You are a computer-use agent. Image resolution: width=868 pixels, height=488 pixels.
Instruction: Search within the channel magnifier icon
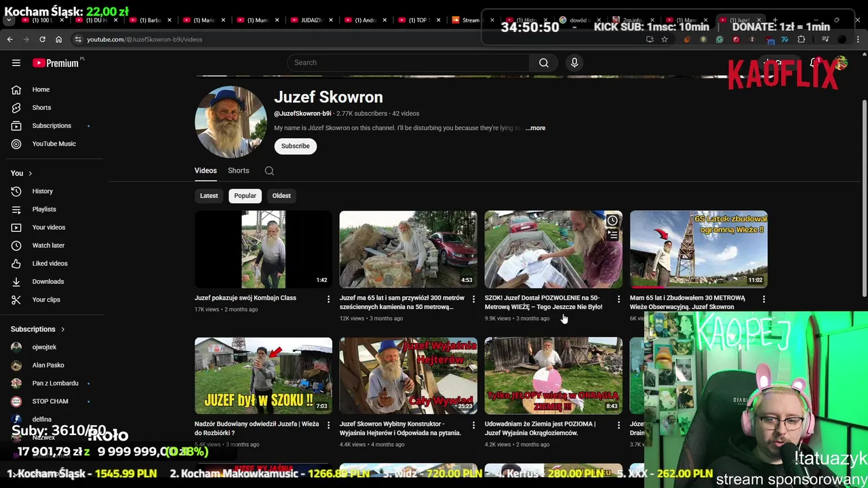pyautogui.click(x=269, y=171)
